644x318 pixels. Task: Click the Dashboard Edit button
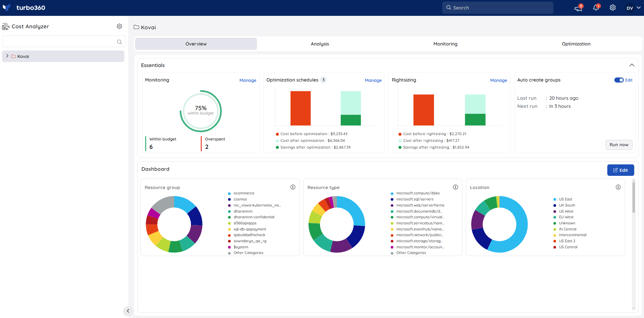(620, 170)
